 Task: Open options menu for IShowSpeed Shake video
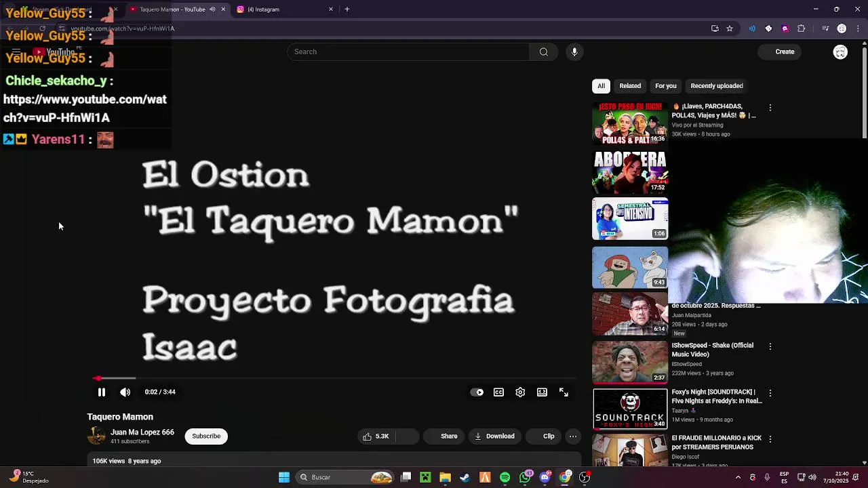770,346
